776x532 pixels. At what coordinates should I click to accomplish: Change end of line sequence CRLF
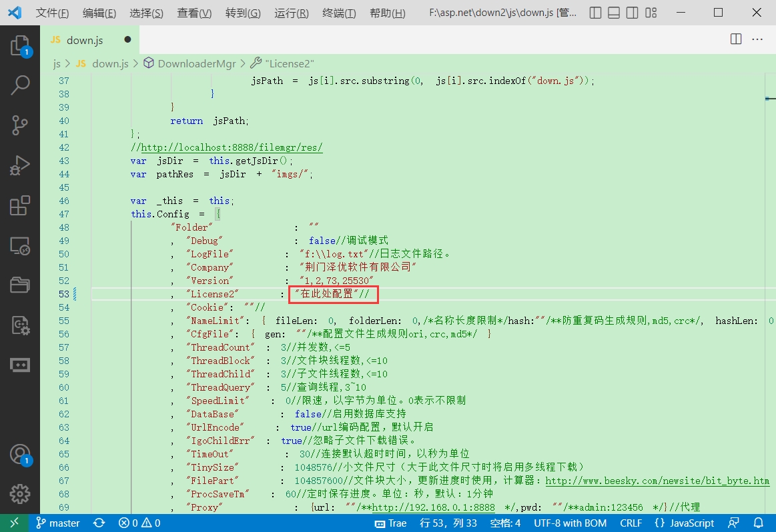tap(631, 523)
